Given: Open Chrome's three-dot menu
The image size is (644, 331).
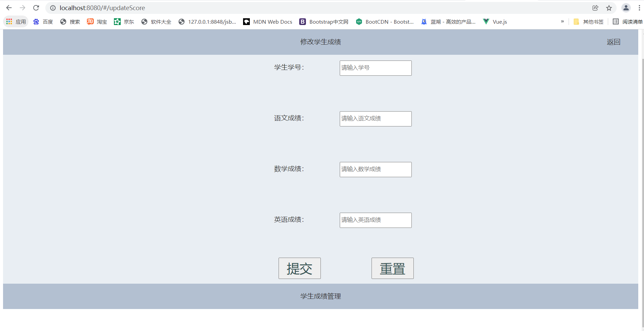Looking at the screenshot, I should [639, 8].
